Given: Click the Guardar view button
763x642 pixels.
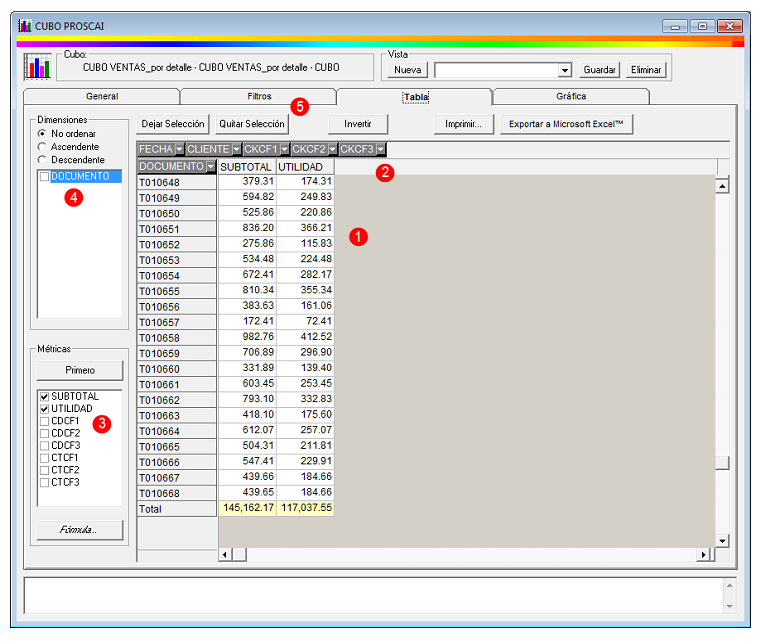Looking at the screenshot, I should click(x=600, y=70).
